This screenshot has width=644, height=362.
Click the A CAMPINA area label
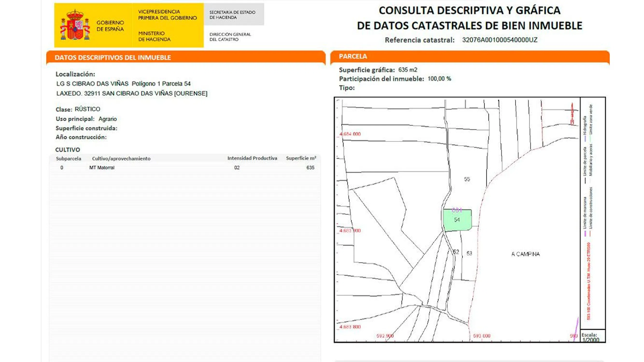pyautogui.click(x=525, y=254)
